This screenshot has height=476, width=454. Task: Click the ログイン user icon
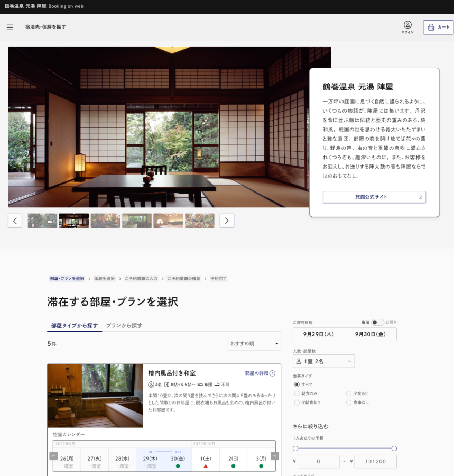pos(407,25)
